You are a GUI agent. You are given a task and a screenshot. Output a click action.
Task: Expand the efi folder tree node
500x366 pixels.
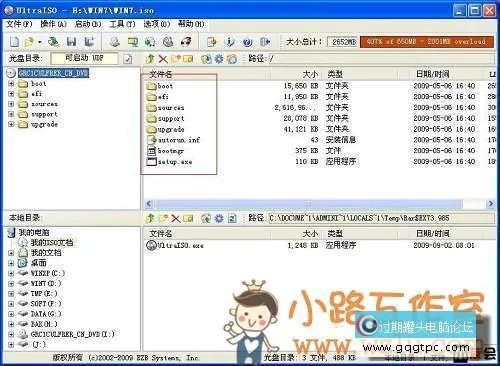(x=11, y=94)
